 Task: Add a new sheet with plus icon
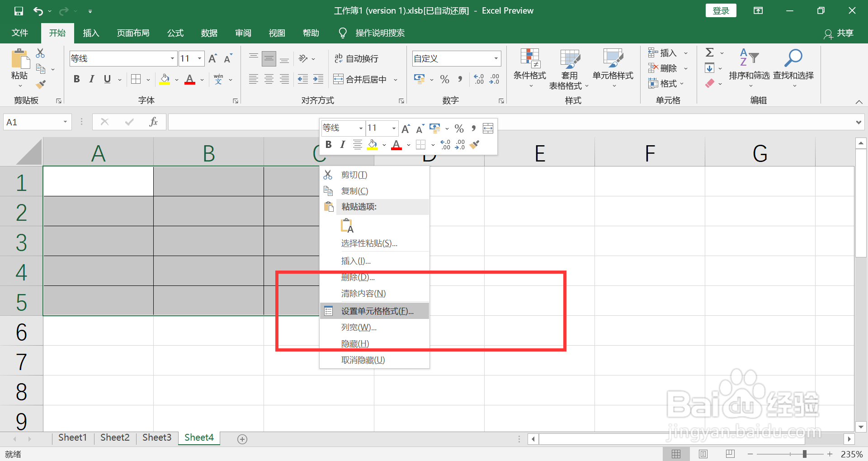(x=242, y=439)
